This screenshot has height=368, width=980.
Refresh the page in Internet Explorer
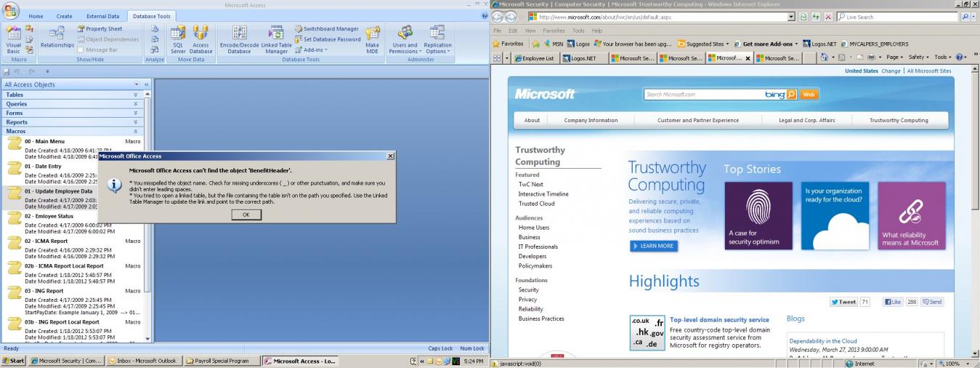[816, 17]
